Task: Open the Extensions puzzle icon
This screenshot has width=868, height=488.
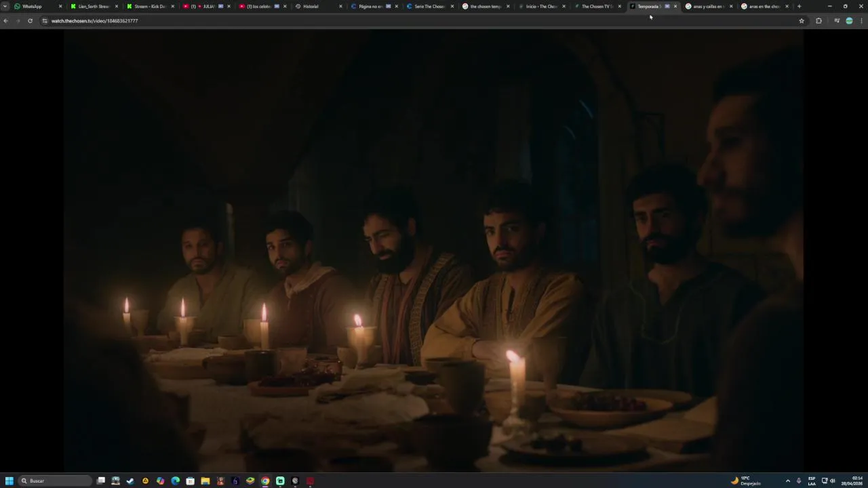Action: pos(818,21)
